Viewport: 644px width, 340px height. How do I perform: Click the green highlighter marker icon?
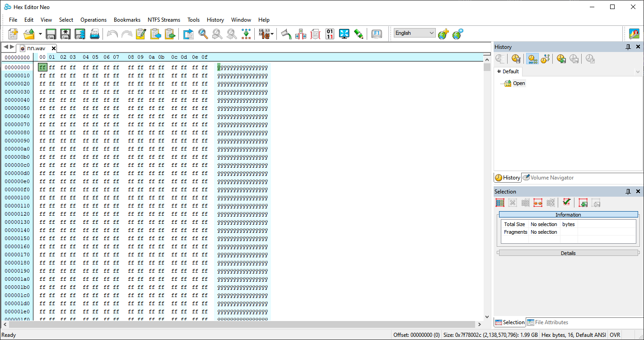click(359, 34)
